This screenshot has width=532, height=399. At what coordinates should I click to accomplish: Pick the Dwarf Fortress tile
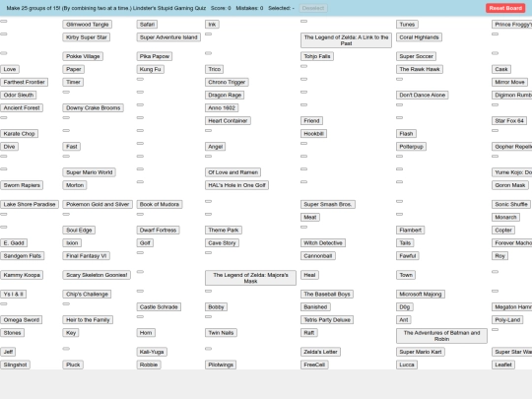click(158, 230)
